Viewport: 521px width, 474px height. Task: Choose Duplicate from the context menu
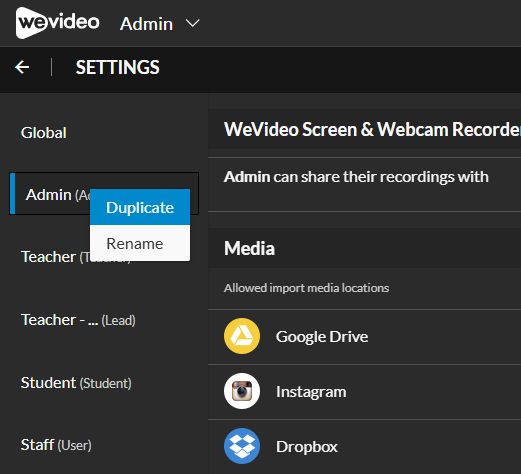(140, 207)
